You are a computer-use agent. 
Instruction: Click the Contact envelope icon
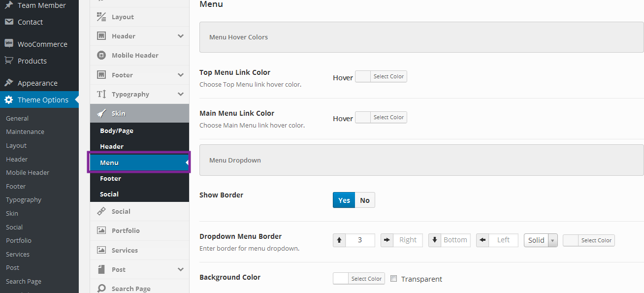pyautogui.click(x=9, y=22)
